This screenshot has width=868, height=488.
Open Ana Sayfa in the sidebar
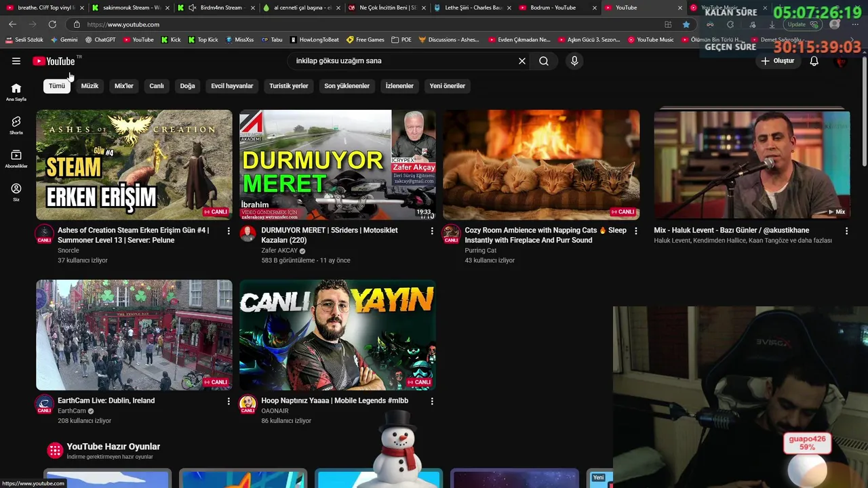pyautogui.click(x=16, y=92)
